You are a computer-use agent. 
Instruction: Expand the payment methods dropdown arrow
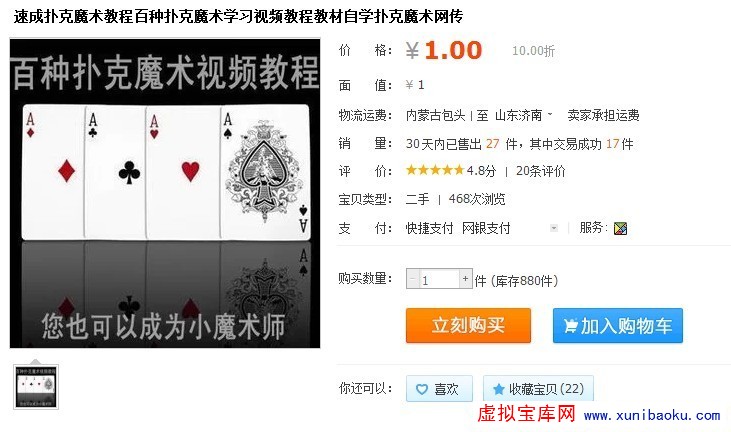(x=553, y=228)
